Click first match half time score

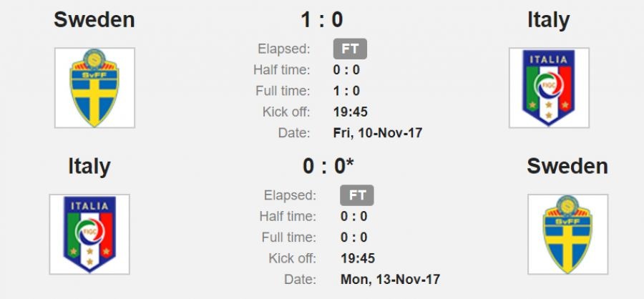[346, 70]
